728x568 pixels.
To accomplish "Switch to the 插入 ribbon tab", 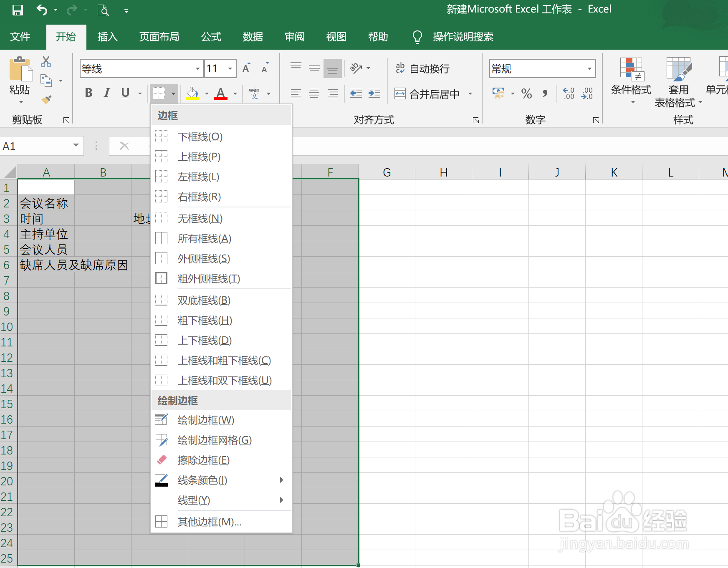I will (107, 37).
